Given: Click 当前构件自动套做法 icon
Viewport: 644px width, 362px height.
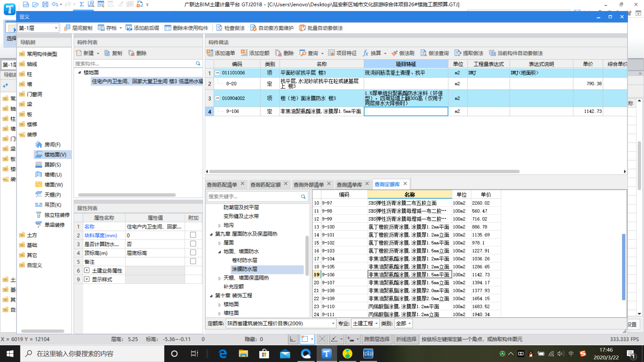Looking at the screenshot, I should tap(492, 53).
